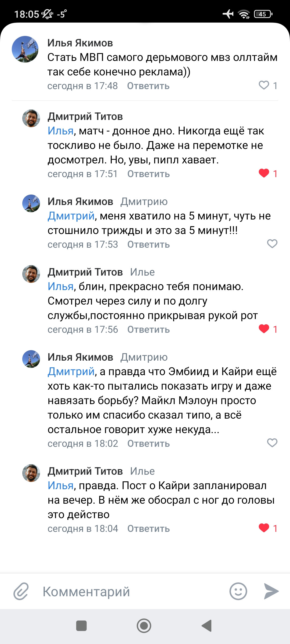Open the emoji smiley picker
This screenshot has height=644, width=290.
click(x=238, y=591)
